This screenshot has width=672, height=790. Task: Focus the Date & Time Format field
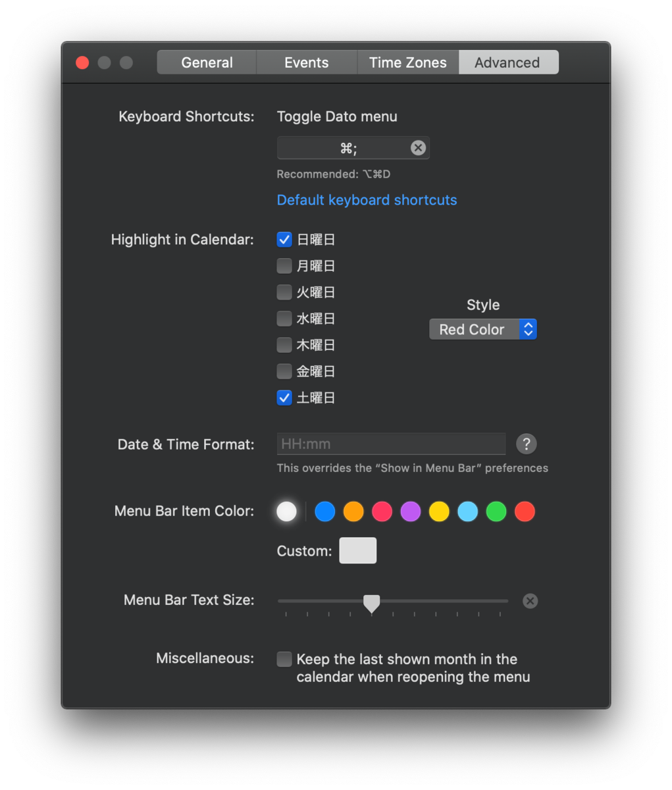391,444
